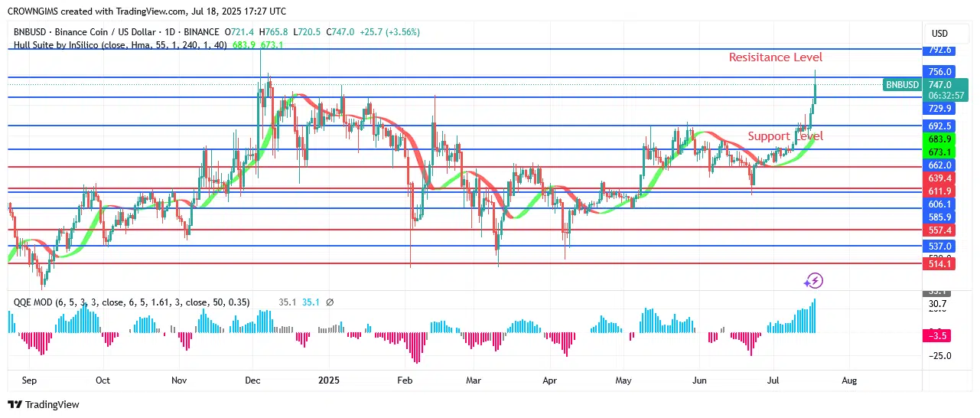The height and width of the screenshot is (418, 980).
Task: Select the 792.6 resistance price label
Action: tap(939, 50)
